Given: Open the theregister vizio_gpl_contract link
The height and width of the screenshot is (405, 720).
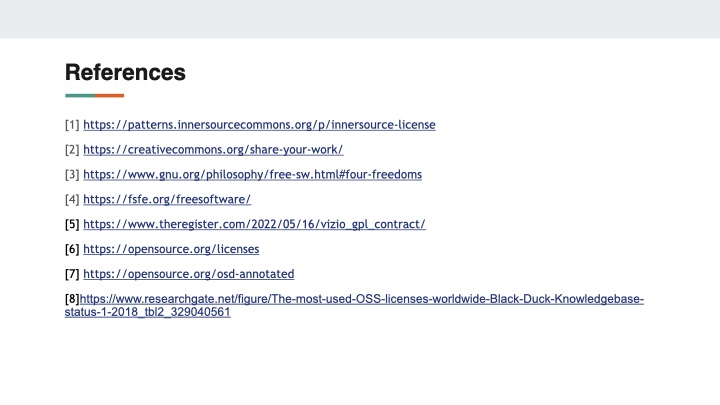Looking at the screenshot, I should [x=254, y=224].
